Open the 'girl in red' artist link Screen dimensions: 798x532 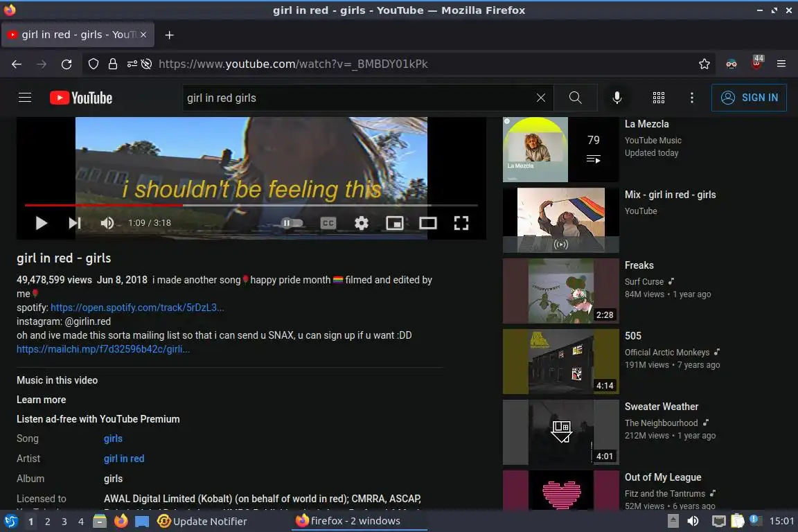pos(124,459)
